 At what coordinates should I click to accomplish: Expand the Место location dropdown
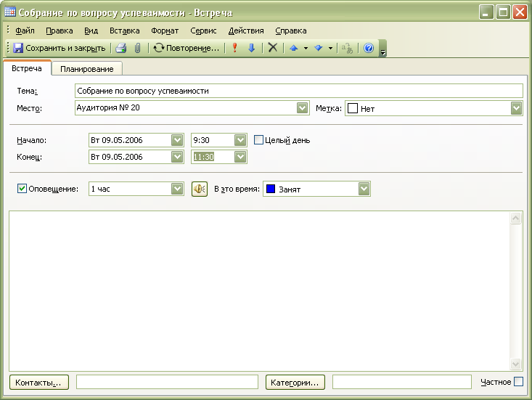(x=302, y=108)
